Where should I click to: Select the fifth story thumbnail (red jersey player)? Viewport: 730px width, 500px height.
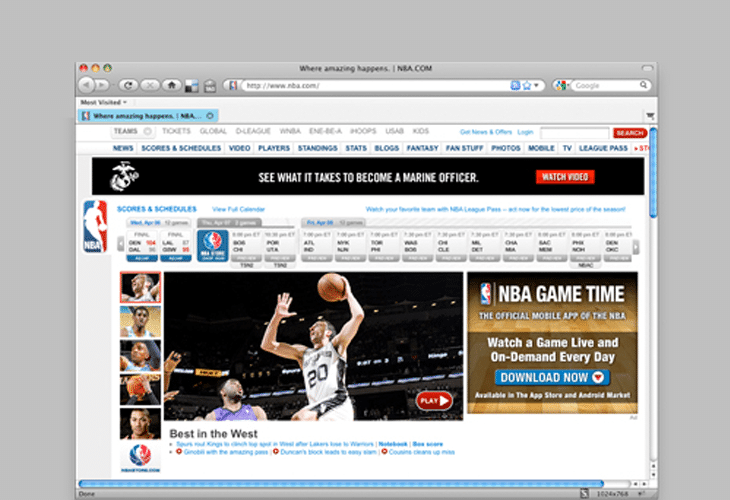click(x=140, y=424)
